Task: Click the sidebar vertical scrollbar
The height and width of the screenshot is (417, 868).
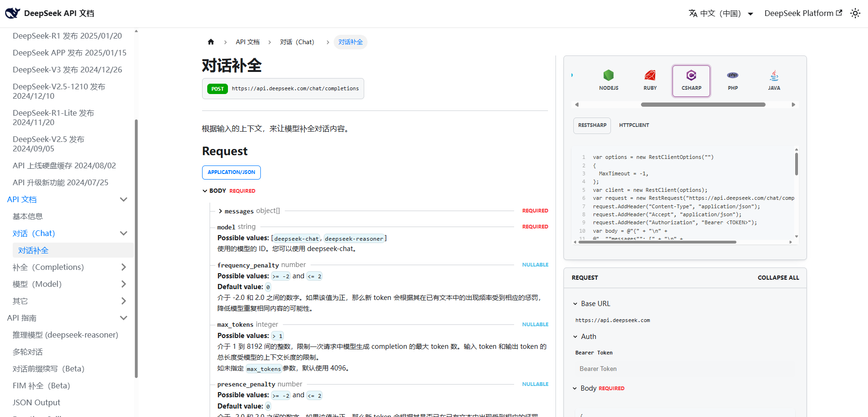Action: (x=136, y=248)
